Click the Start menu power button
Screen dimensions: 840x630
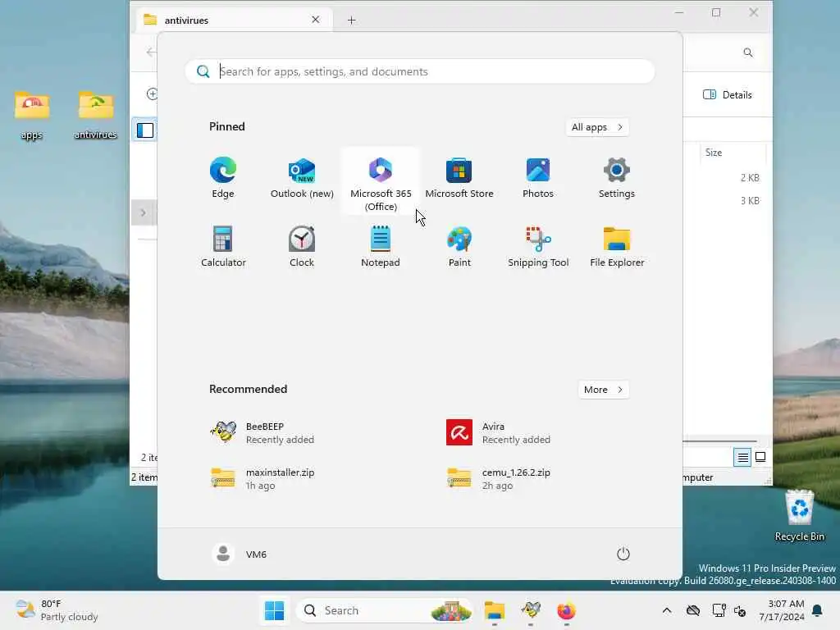pos(623,554)
